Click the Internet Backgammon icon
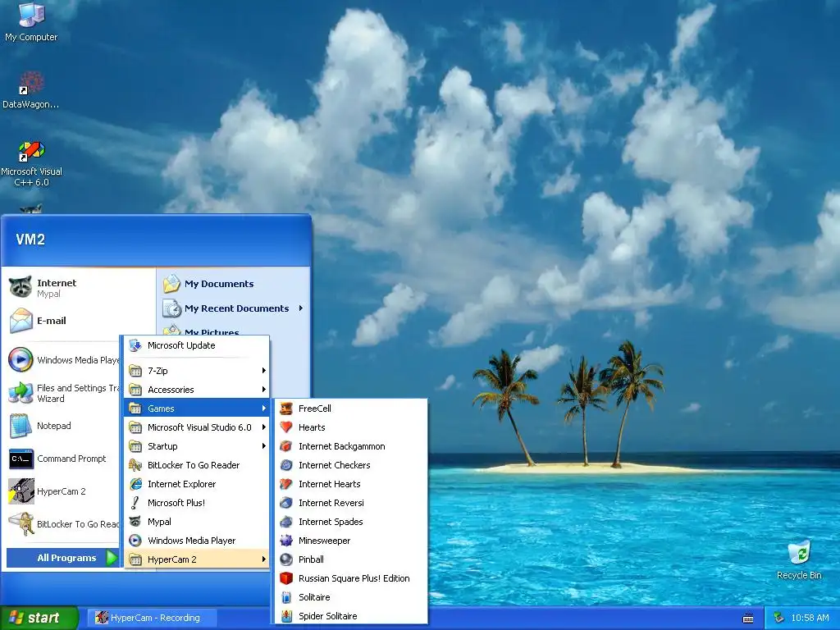 tap(286, 446)
